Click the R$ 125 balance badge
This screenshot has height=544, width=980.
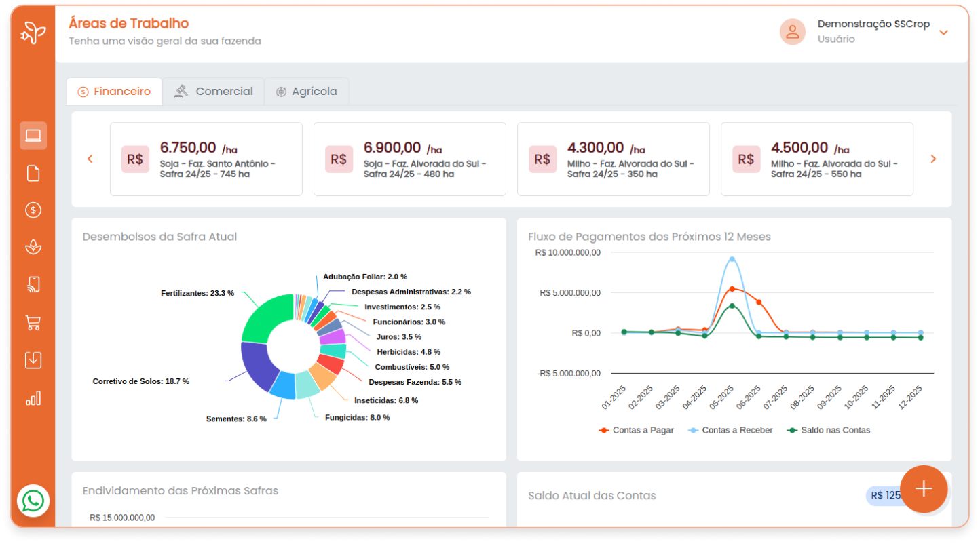(x=884, y=495)
